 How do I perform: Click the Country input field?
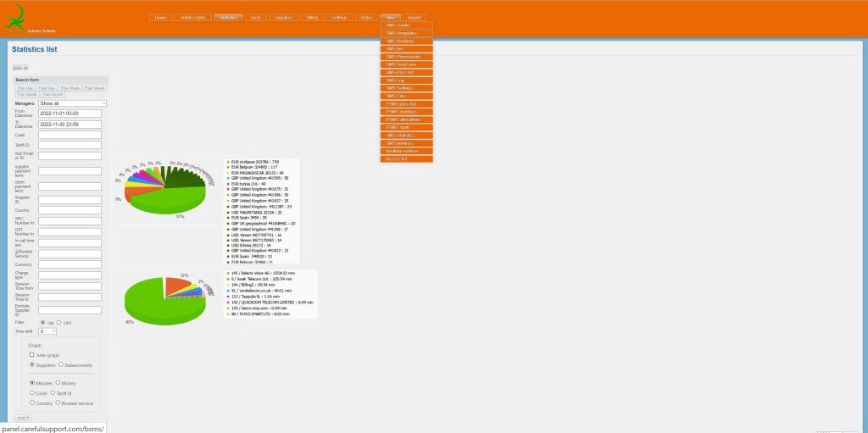(x=70, y=210)
